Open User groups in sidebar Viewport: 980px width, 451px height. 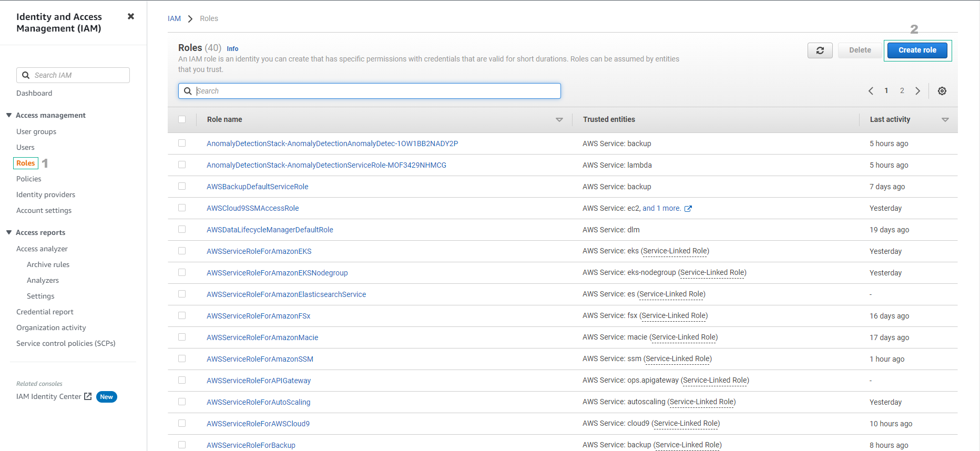pos(36,131)
